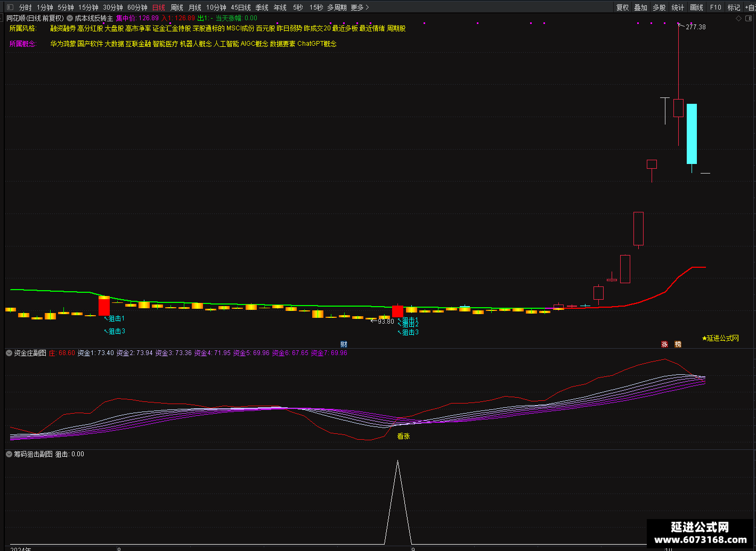Click the diamond icon at chart top-right
756x551 pixels.
tap(738, 18)
